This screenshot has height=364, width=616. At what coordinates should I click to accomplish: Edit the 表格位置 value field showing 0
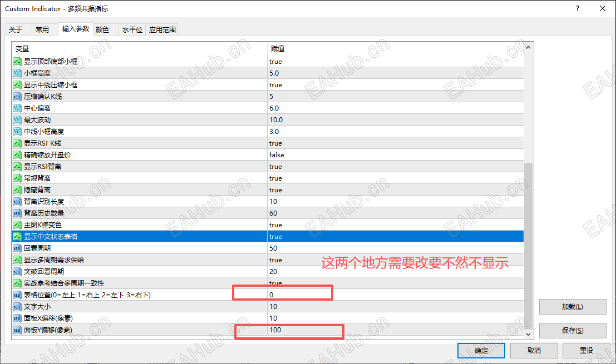pos(396,295)
